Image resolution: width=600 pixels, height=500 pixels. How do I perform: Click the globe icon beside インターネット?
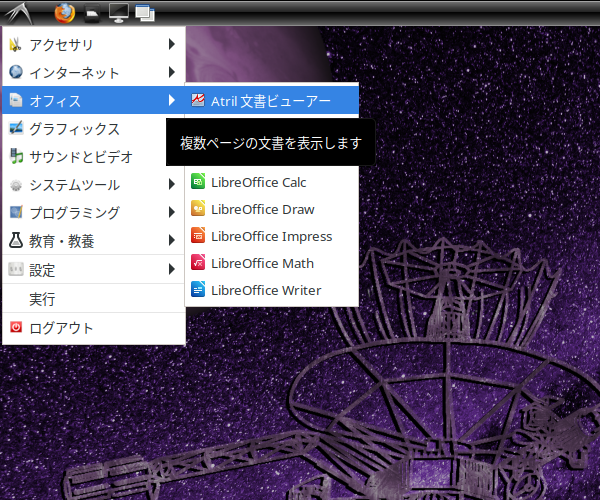(16, 72)
